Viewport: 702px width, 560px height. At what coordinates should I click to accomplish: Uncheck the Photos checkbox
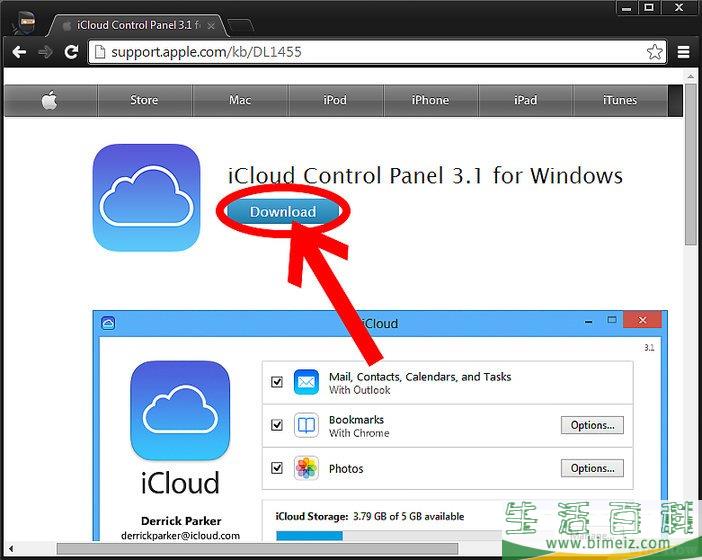[277, 468]
